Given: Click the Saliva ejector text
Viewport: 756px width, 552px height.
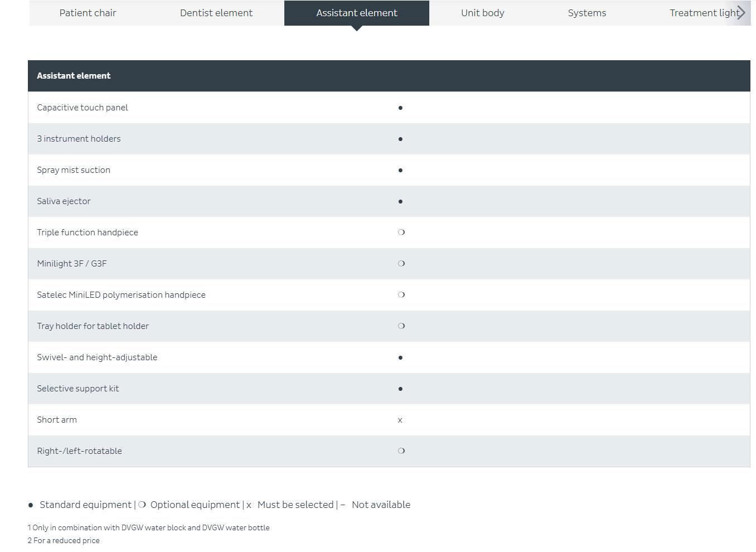Looking at the screenshot, I should (64, 201).
